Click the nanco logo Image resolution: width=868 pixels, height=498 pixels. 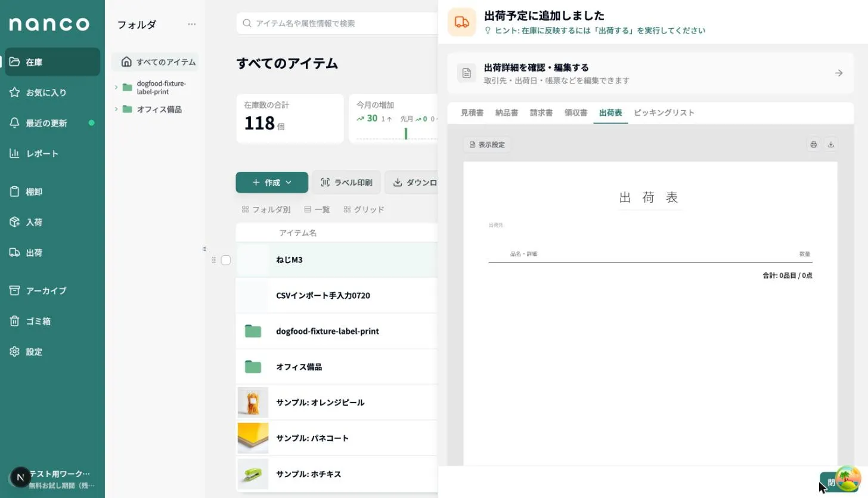[x=49, y=24]
